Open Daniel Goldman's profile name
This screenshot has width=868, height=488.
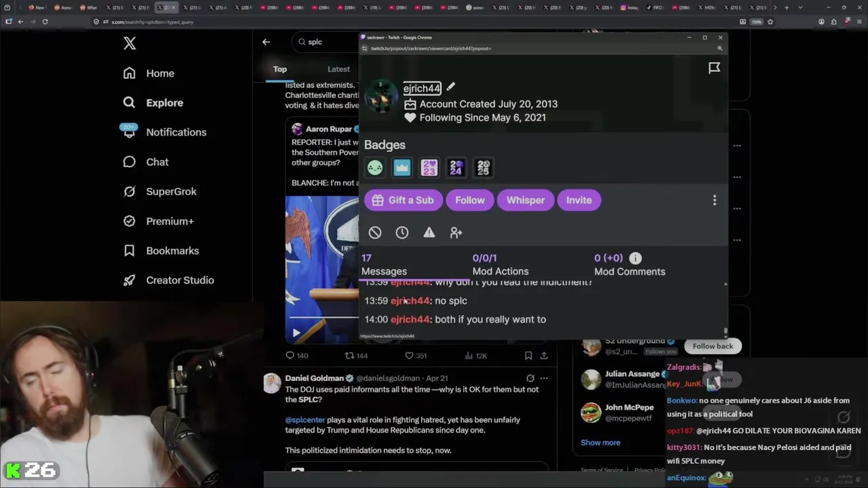click(315, 378)
